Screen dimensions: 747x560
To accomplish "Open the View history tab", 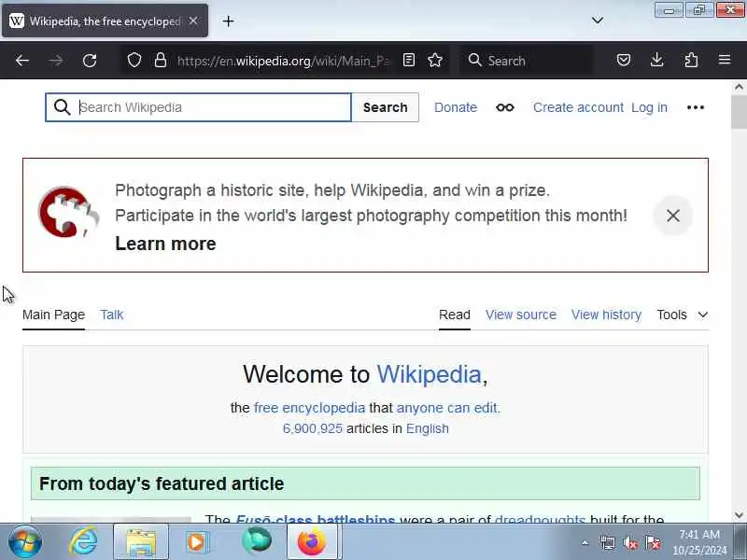I will (x=606, y=315).
